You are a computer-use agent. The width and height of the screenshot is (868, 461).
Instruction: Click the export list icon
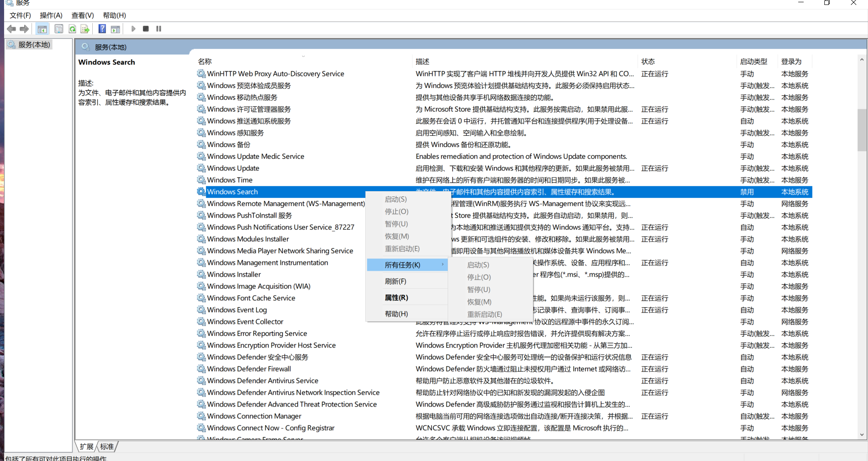85,29
